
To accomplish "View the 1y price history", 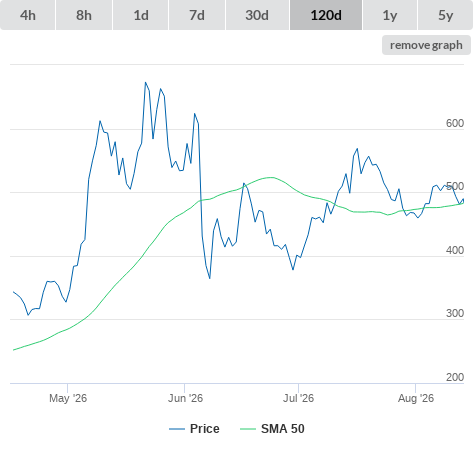I will (390, 15).
